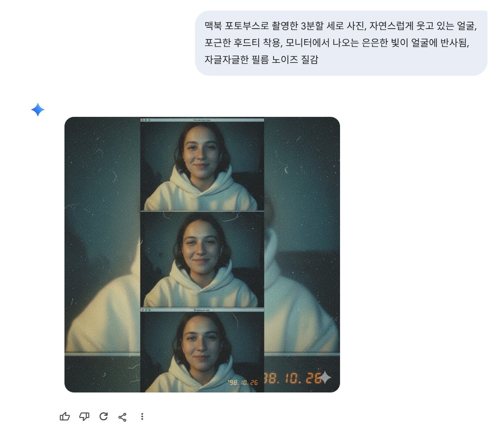The height and width of the screenshot is (436, 504).
Task: Click the title bar of the top photo window
Action: click(x=201, y=120)
